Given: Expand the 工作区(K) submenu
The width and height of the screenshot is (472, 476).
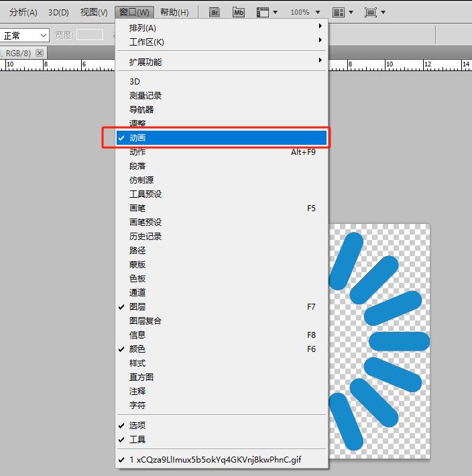Looking at the screenshot, I should point(221,42).
